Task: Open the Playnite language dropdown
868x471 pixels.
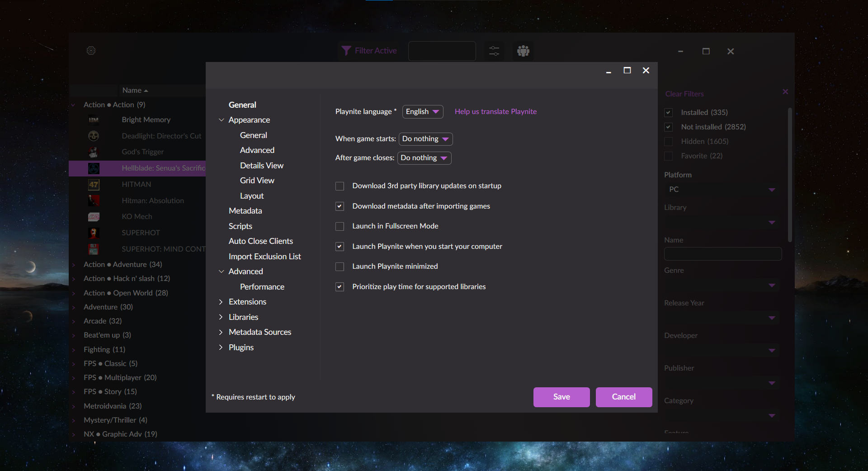Action: [423, 112]
